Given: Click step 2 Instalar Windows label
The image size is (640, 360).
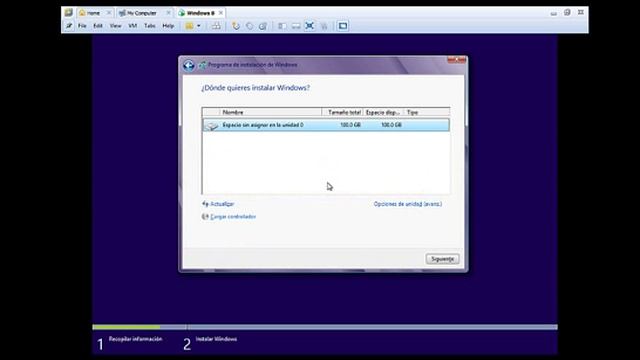Looking at the screenshot, I should click(216, 339).
